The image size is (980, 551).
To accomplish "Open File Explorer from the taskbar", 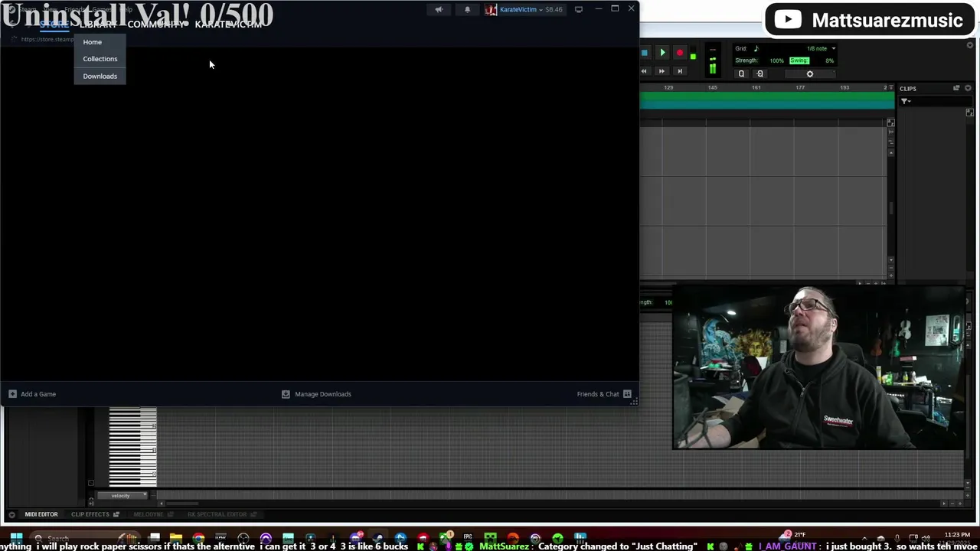I will tap(176, 538).
